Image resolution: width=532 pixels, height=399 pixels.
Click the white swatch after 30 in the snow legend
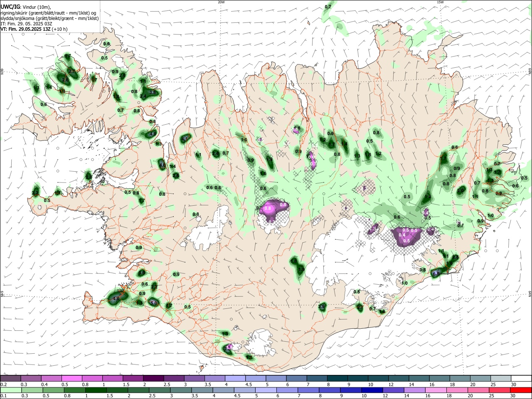pos(521,378)
